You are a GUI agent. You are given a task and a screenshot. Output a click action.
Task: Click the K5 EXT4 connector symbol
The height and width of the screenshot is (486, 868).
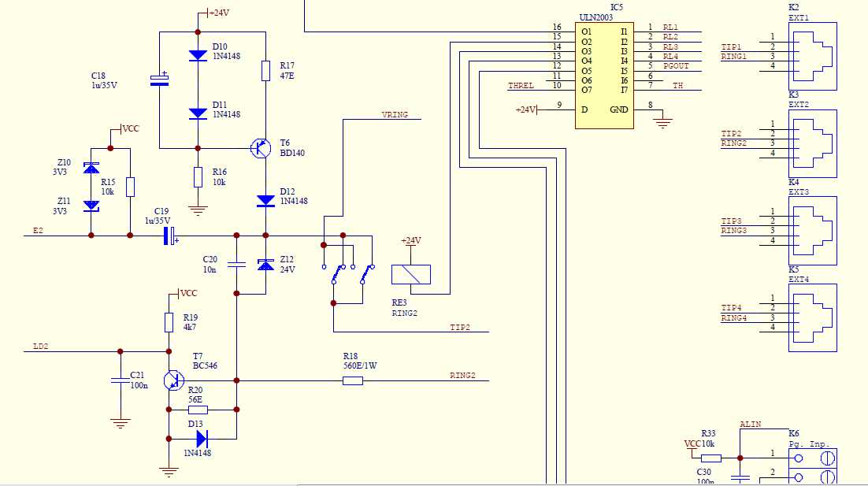pyautogui.click(x=813, y=317)
